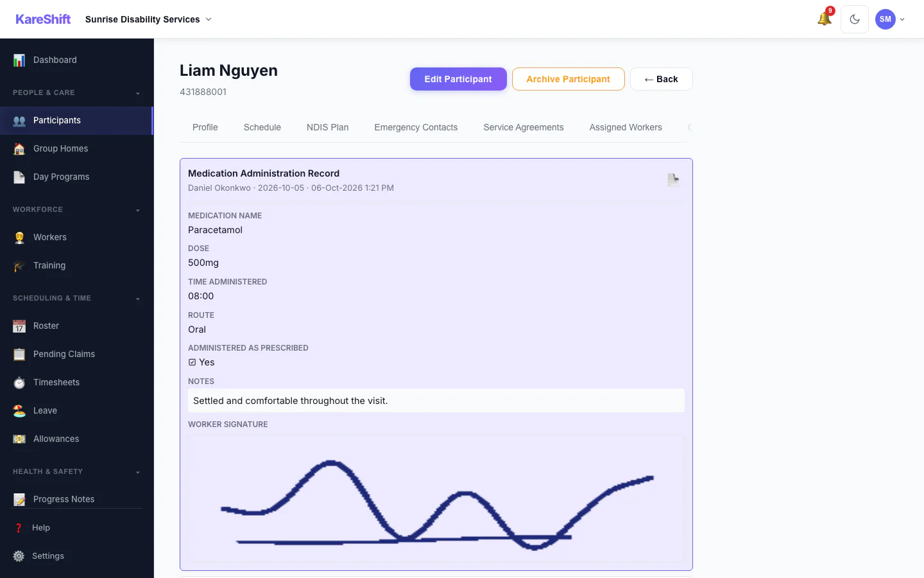Screen dimensions: 924x578
Task: Click the participant ID 431888001
Action: [x=203, y=92]
